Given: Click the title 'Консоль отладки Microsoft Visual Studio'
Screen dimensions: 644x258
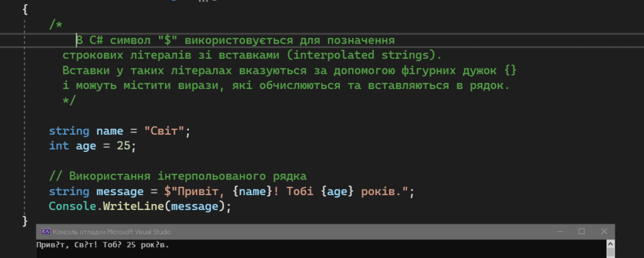Looking at the screenshot, I should (112, 232).
